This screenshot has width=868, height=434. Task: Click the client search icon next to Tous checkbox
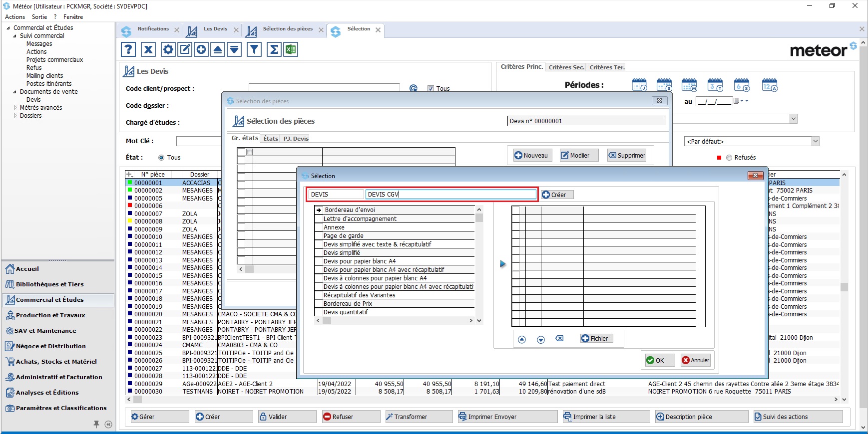click(x=414, y=88)
